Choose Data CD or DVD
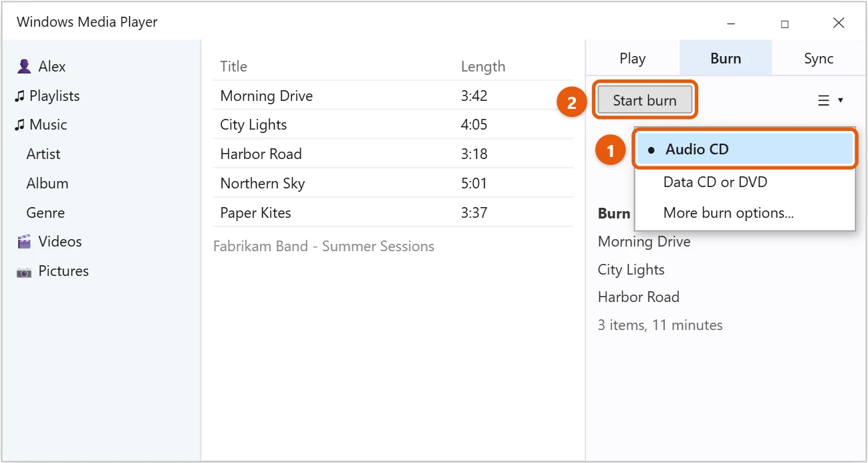Screen dimensions: 868x463 [x=715, y=182]
